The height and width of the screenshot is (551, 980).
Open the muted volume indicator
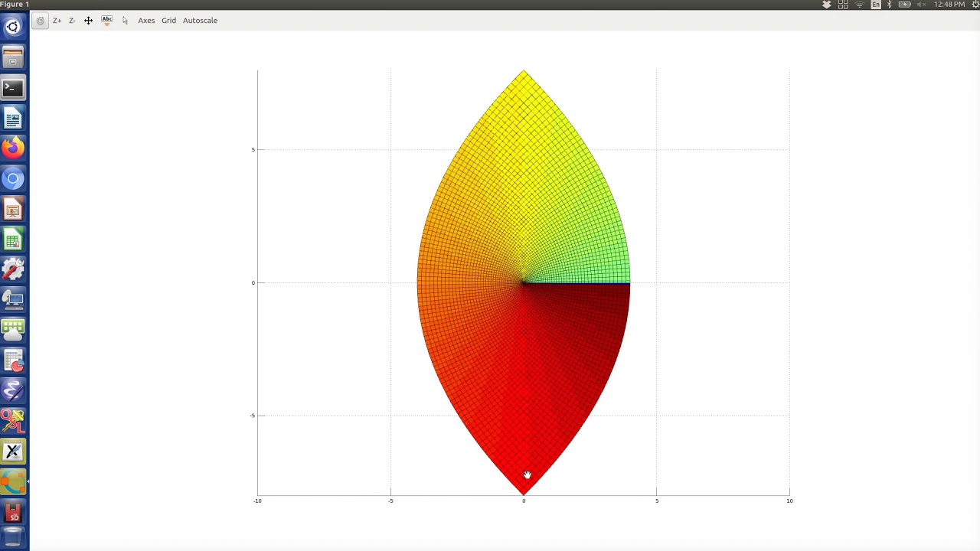click(x=921, y=5)
